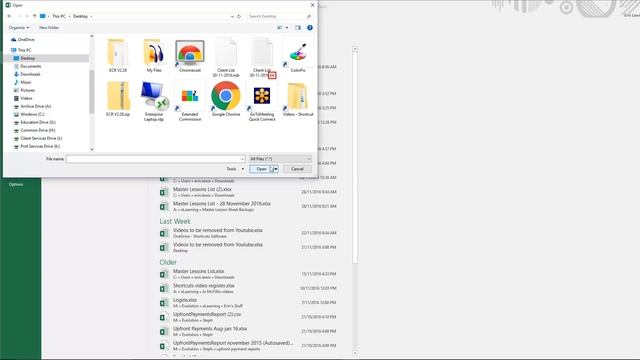Refresh the Desktop folder listing
Image resolution: width=640 pixels, height=360 pixels.
pos(239,16)
